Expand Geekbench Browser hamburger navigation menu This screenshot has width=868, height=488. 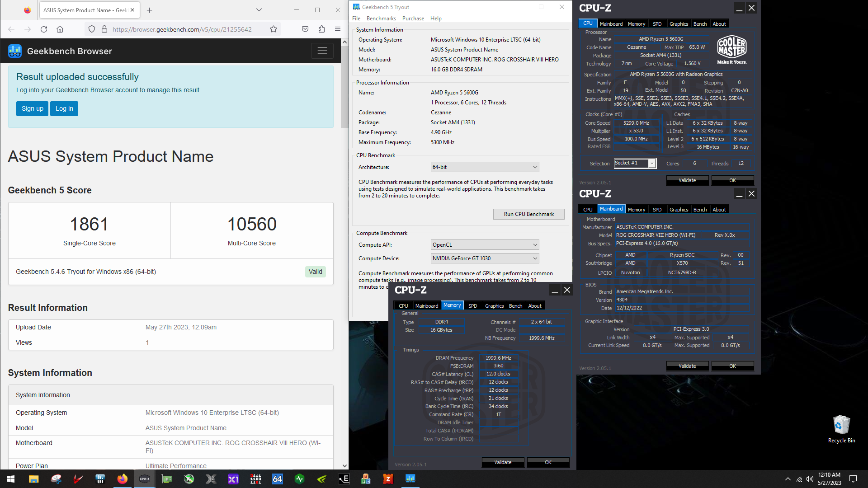point(322,51)
